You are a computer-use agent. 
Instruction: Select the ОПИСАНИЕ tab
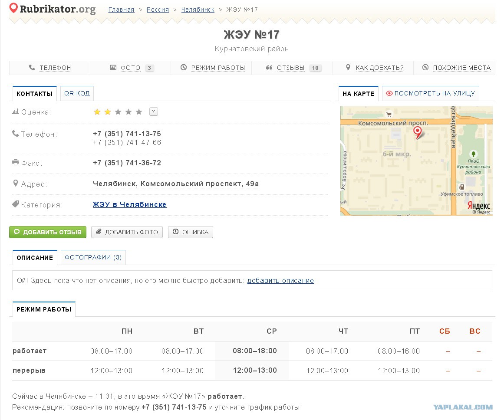(35, 257)
